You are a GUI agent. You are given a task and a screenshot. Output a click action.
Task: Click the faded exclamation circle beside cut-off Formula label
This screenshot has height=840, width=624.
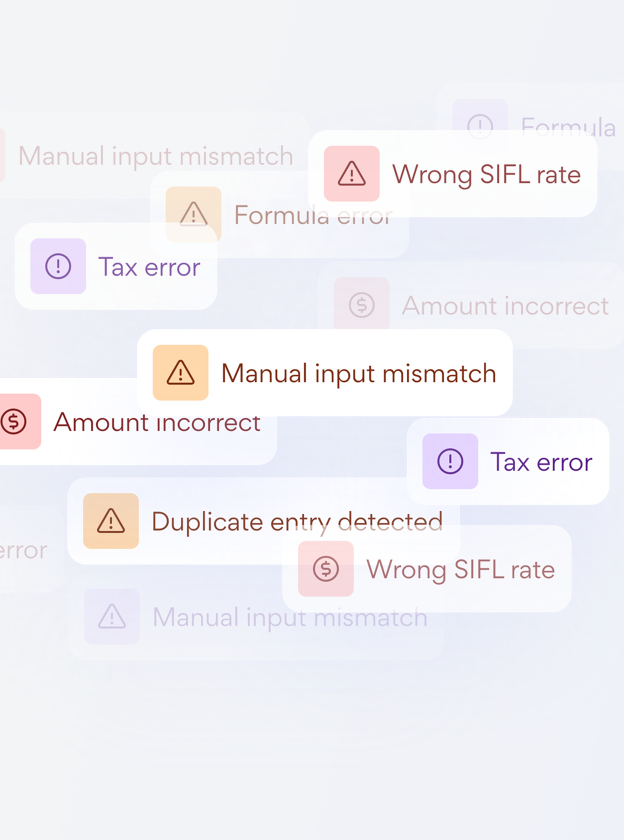480,125
